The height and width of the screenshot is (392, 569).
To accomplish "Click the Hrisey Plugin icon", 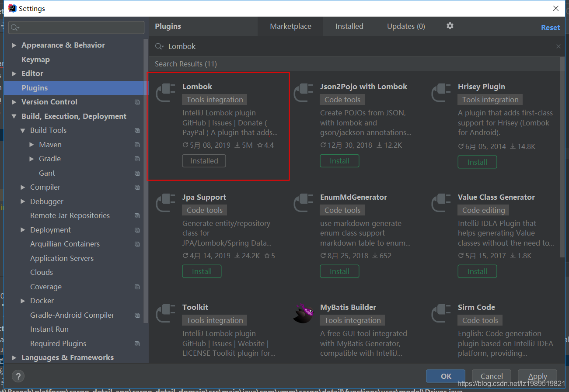I will click(441, 92).
